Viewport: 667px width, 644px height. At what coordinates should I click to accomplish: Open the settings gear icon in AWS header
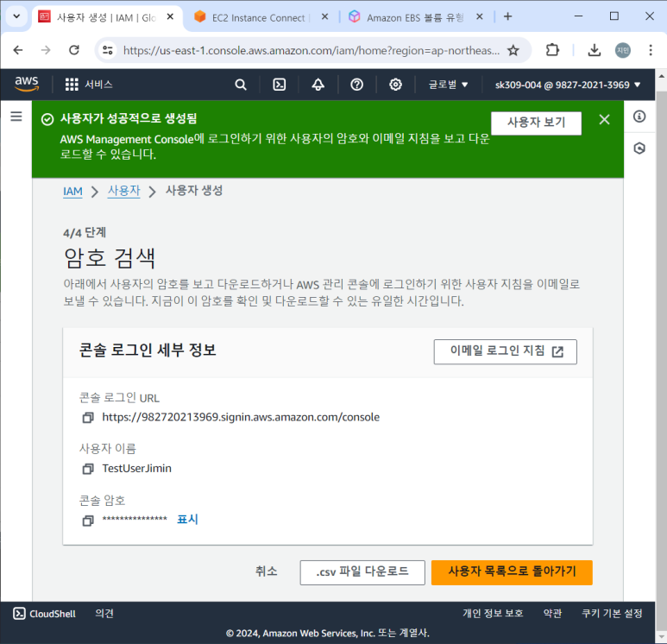pyautogui.click(x=395, y=85)
